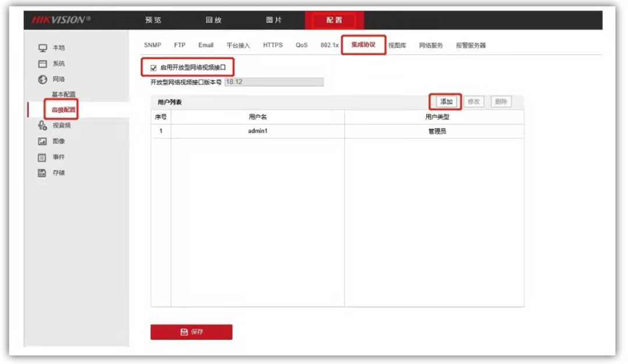Click the 添加 button in user list
The width and height of the screenshot is (628, 364).
coord(446,102)
